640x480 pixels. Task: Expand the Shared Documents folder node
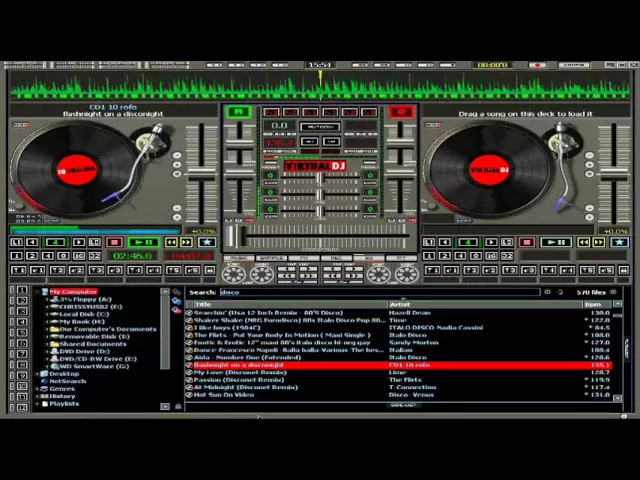pyautogui.click(x=47, y=344)
